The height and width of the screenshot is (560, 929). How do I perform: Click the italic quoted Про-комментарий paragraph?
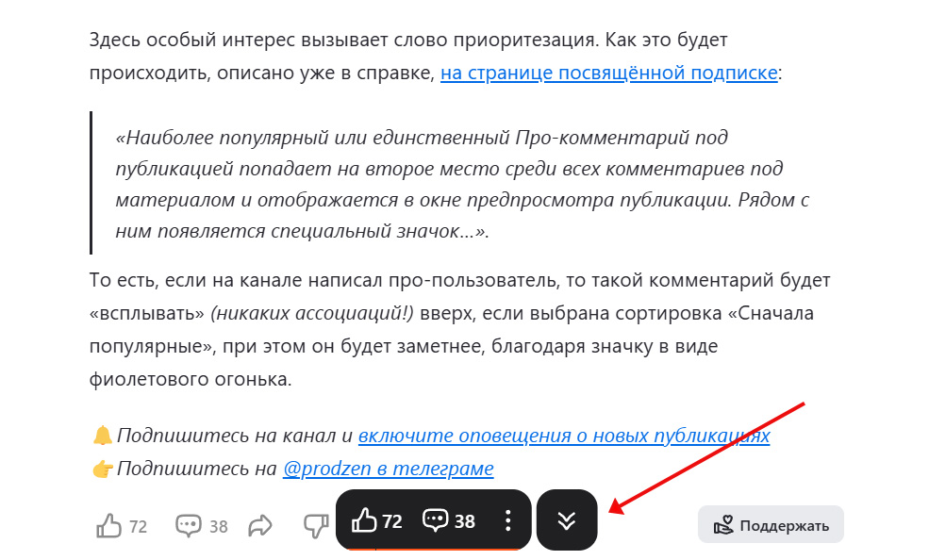coord(462,184)
